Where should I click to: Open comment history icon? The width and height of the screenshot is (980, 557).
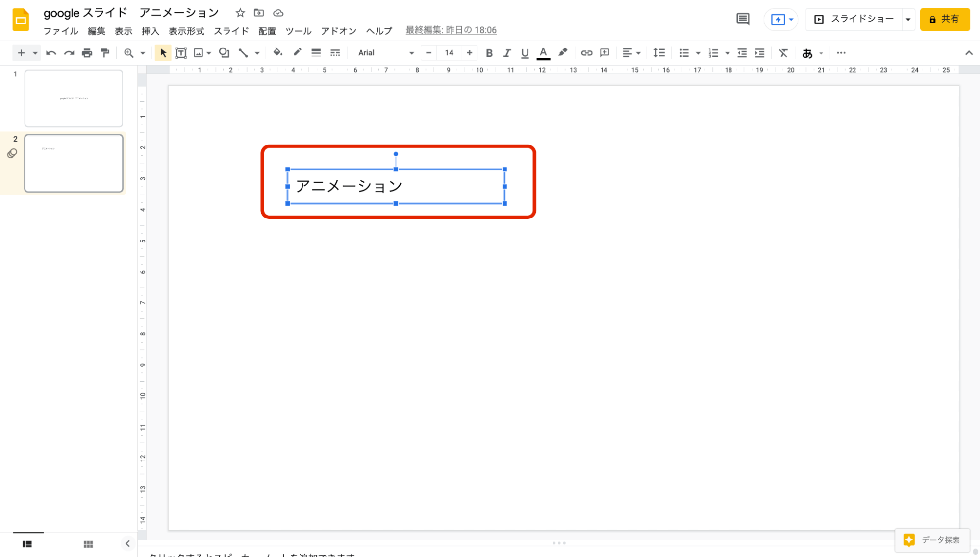pos(743,19)
